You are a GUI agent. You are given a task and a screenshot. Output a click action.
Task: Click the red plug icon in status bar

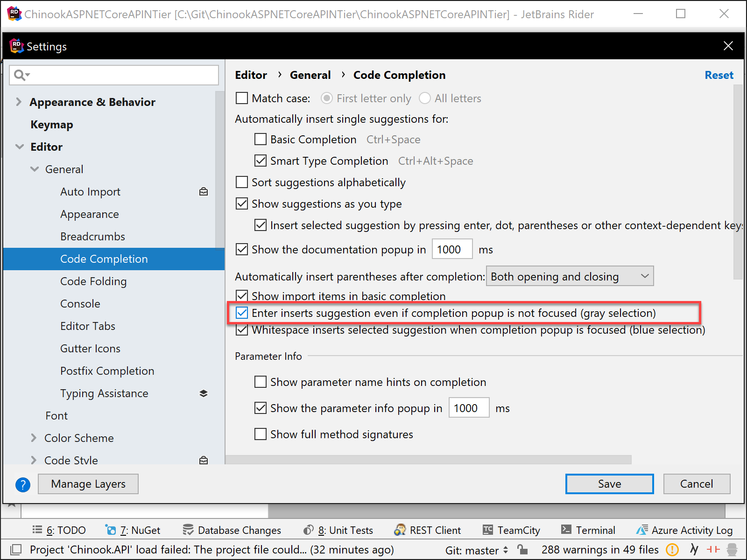point(713,550)
